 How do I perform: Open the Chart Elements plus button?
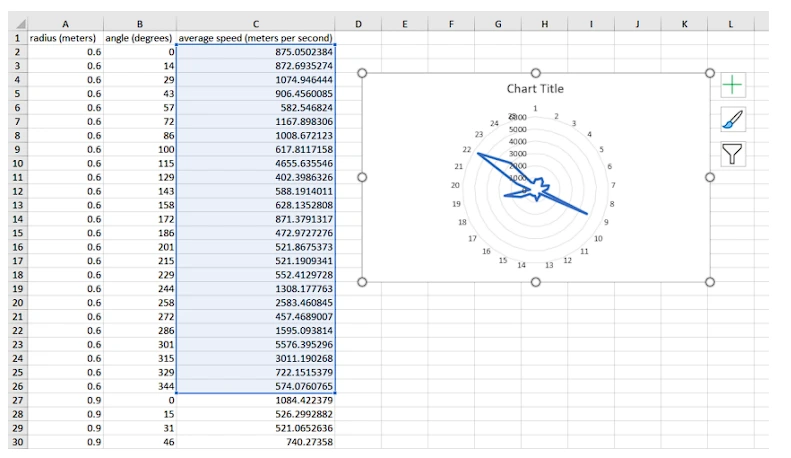point(732,86)
